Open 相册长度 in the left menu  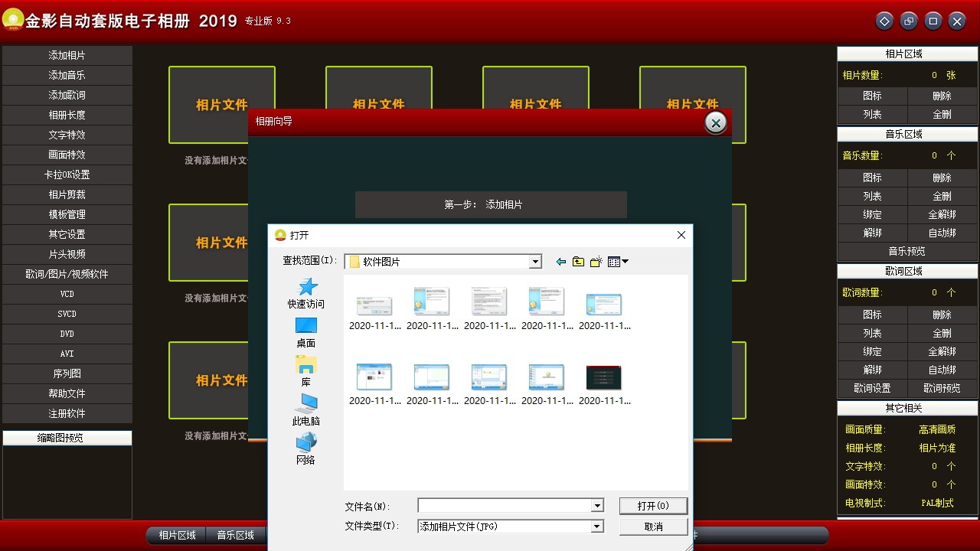coord(67,115)
